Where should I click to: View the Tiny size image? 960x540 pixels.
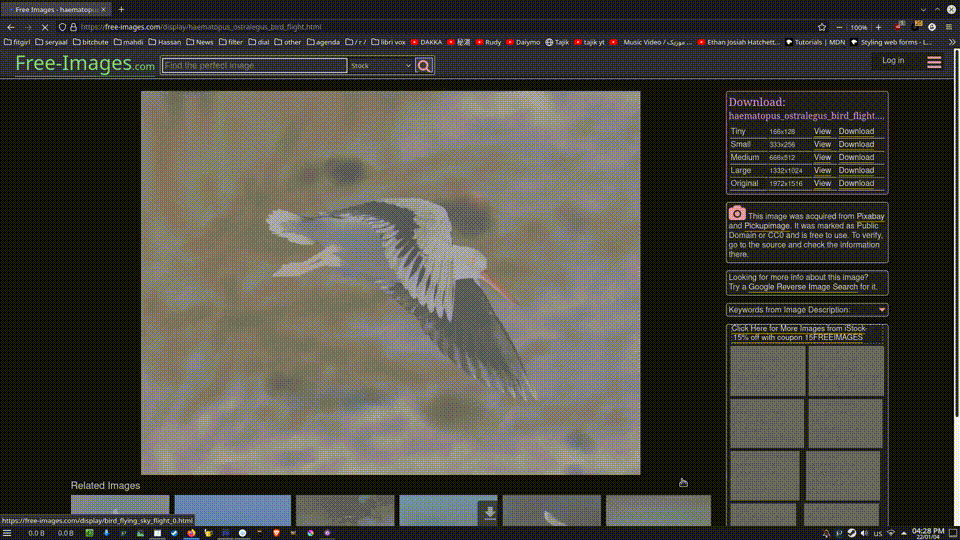822,131
